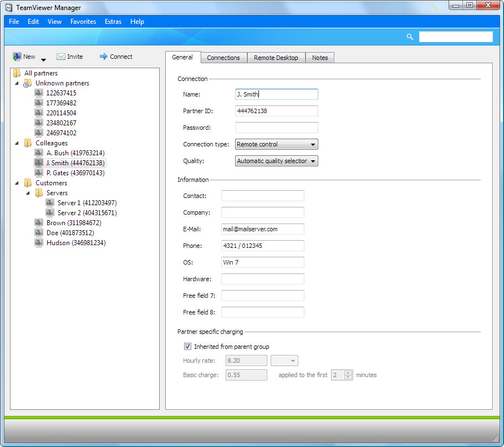Select the General tab
Screen dimensions: 504x447
click(x=182, y=57)
